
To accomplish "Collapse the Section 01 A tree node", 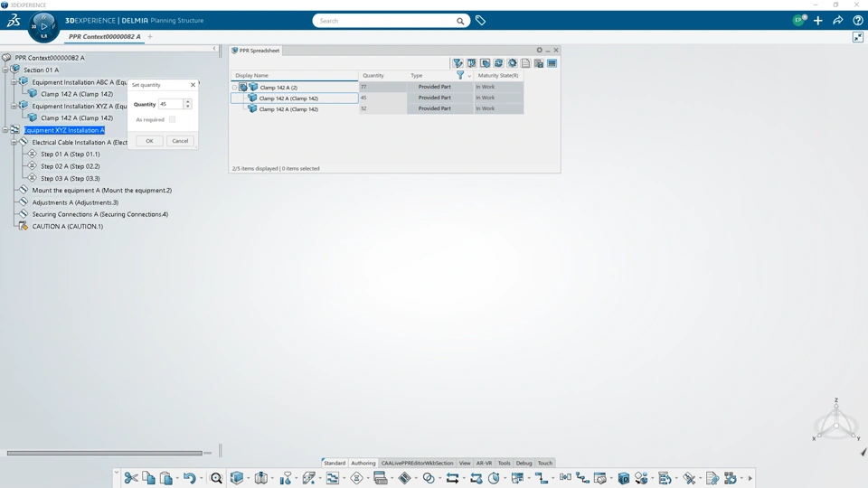I will (5, 70).
